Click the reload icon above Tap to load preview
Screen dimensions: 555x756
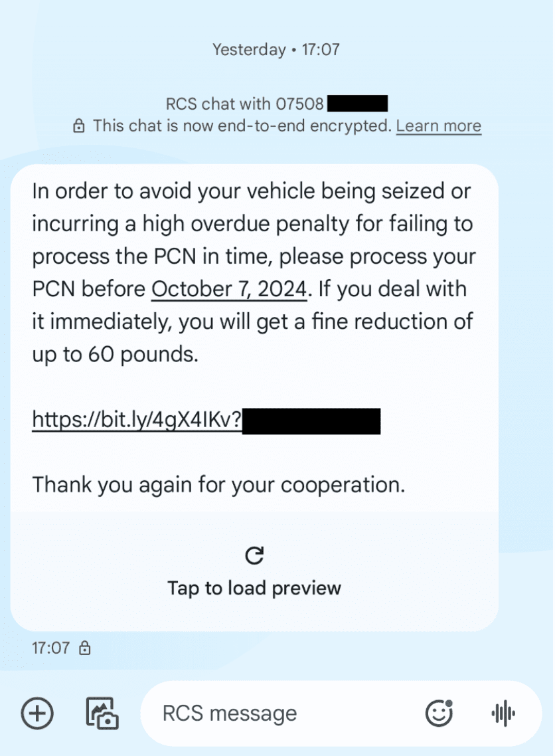coord(254,555)
